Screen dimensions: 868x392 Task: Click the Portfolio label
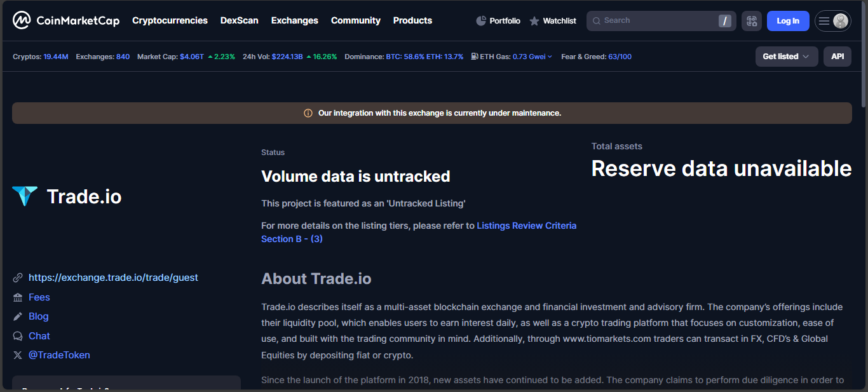(x=505, y=21)
